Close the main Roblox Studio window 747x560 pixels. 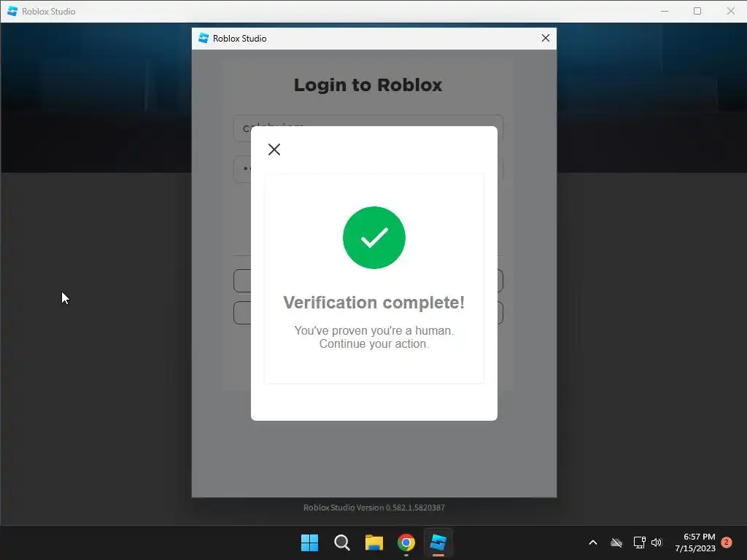(x=731, y=11)
